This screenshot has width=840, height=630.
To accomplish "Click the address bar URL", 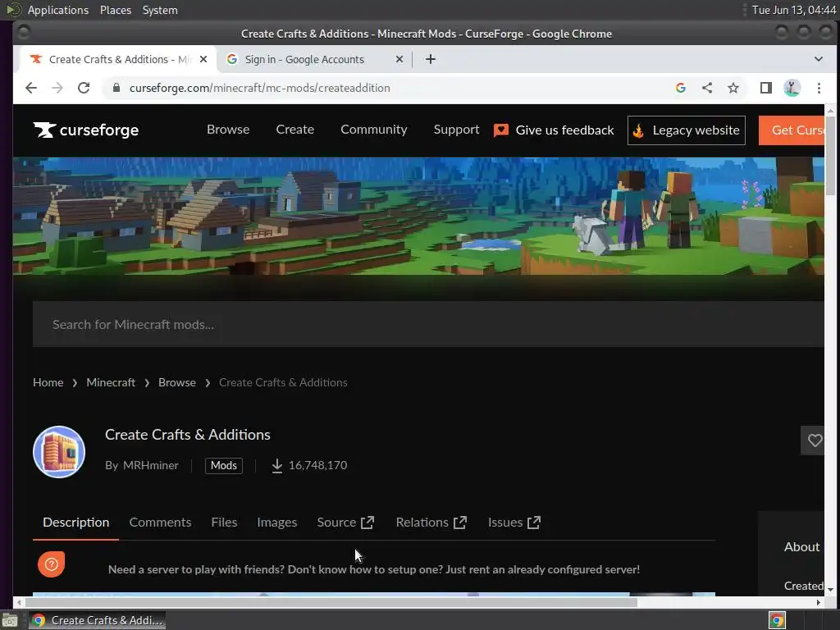I will (260, 88).
